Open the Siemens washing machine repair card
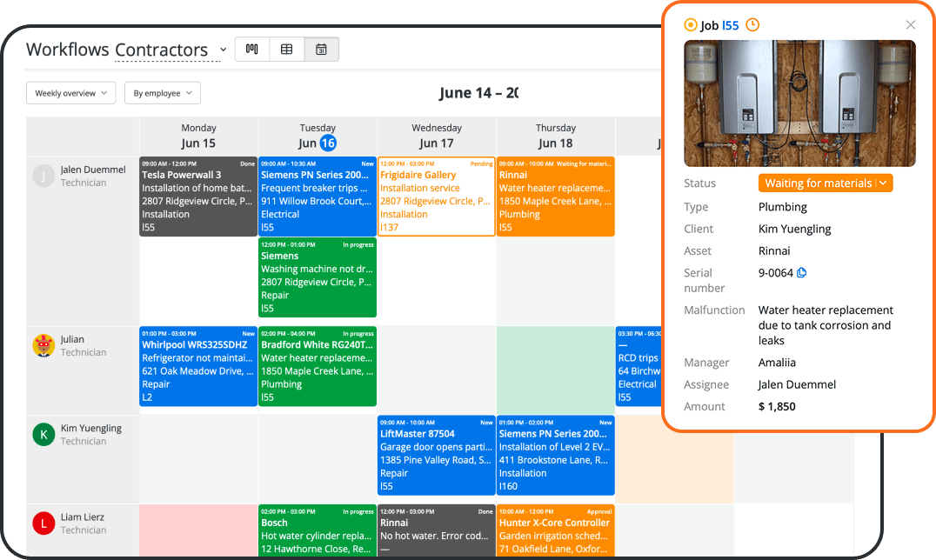The height and width of the screenshot is (560, 936). pos(317,277)
